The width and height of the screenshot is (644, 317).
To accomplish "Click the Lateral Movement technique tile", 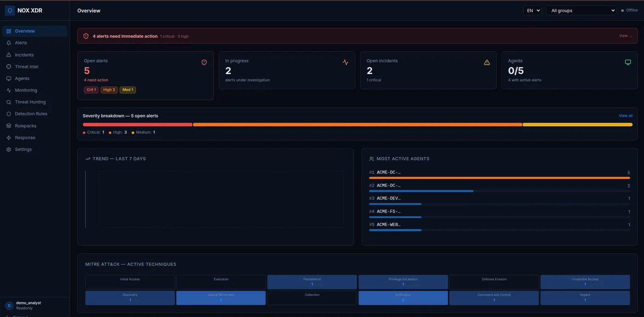I will pos(221,298).
